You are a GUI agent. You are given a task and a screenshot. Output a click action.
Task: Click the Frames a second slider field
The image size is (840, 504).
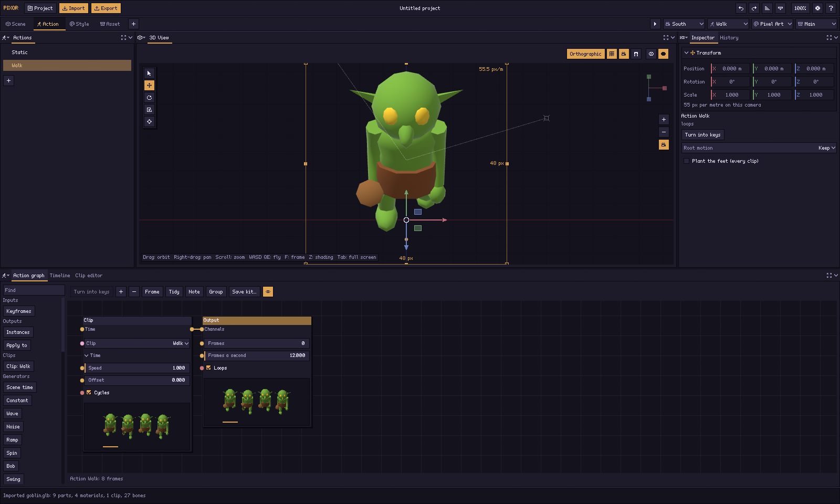tap(257, 355)
